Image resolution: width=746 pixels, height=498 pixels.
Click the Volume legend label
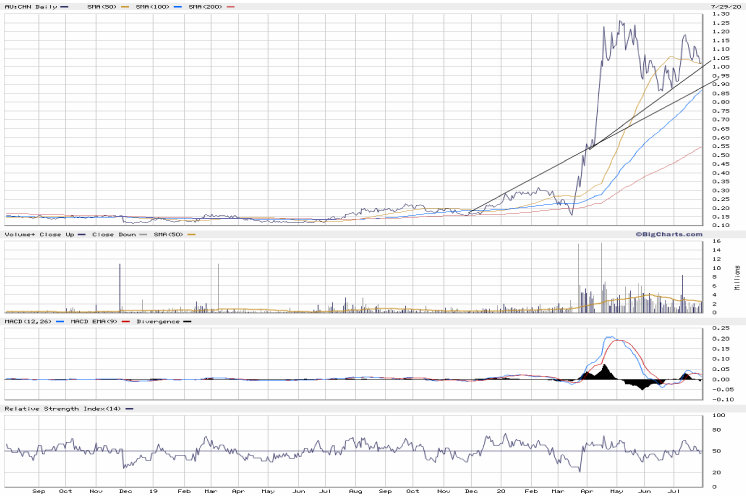pos(19,234)
